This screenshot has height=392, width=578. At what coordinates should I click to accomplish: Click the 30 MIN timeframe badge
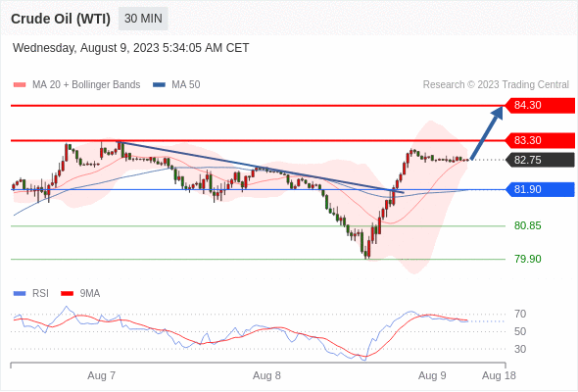coord(143,19)
